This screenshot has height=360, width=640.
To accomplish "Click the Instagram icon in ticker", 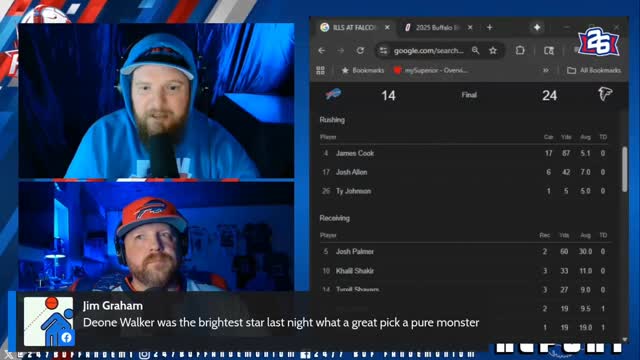I will click(x=144, y=355).
